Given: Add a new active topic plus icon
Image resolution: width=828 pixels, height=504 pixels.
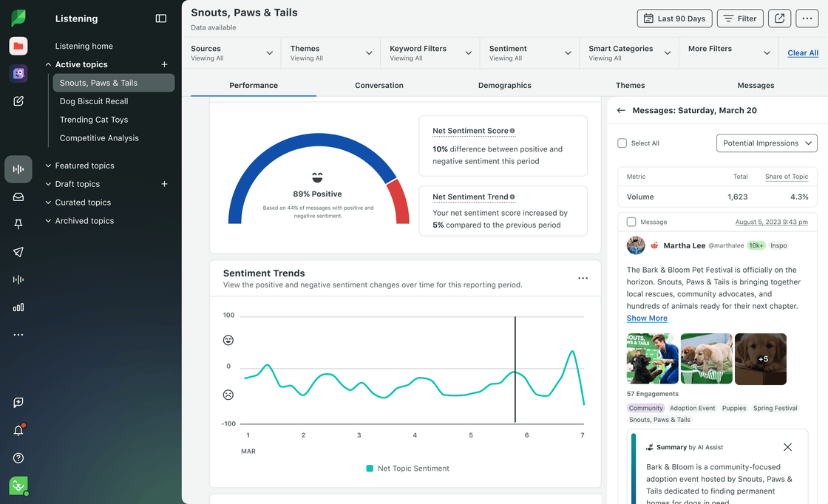Looking at the screenshot, I should (164, 64).
